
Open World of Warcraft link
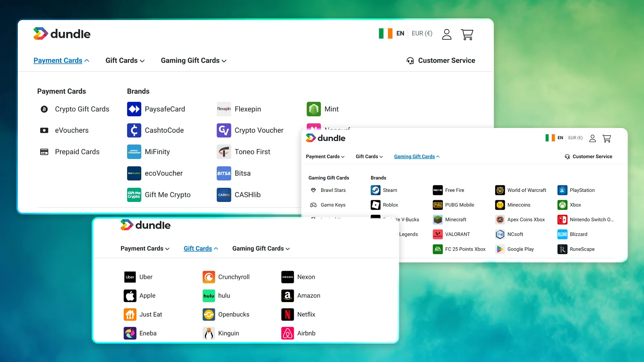tap(521, 190)
